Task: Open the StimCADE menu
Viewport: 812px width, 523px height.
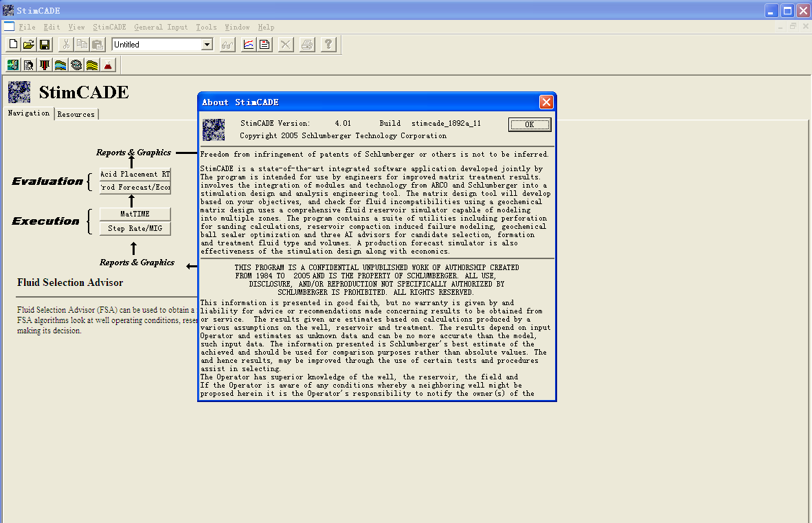Action: pos(109,27)
